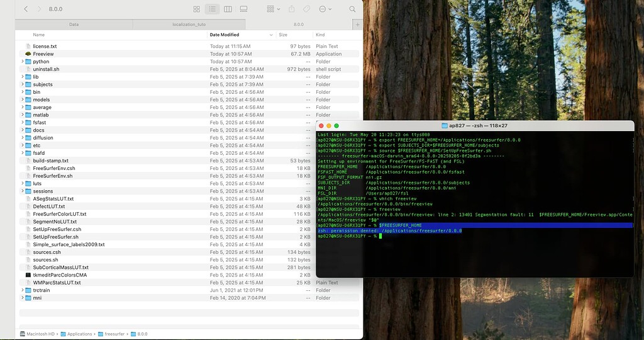Viewport: 644px width, 340px height.
Task: Select list view in Finder toolbar
Action: pos(212,9)
